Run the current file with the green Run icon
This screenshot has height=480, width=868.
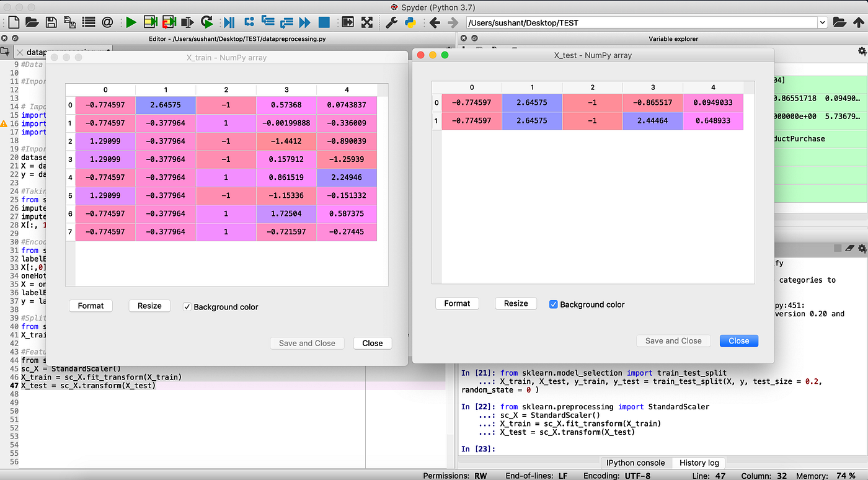click(131, 22)
